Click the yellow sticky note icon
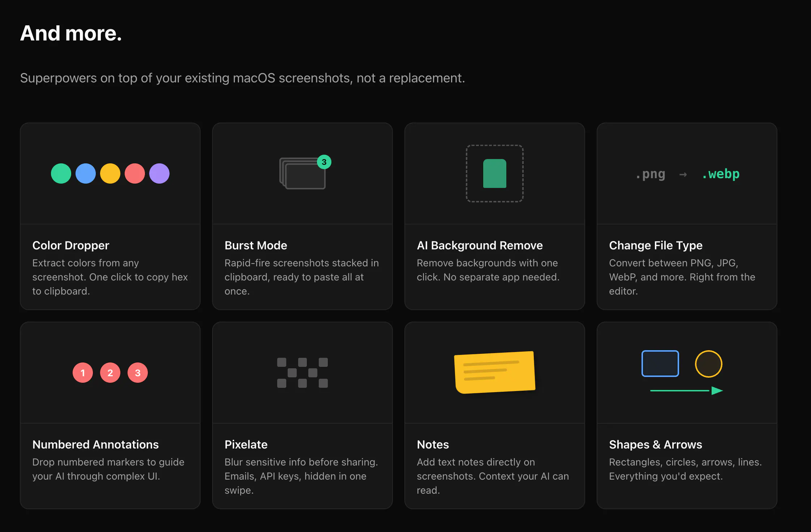Image resolution: width=811 pixels, height=532 pixels. tap(495, 372)
